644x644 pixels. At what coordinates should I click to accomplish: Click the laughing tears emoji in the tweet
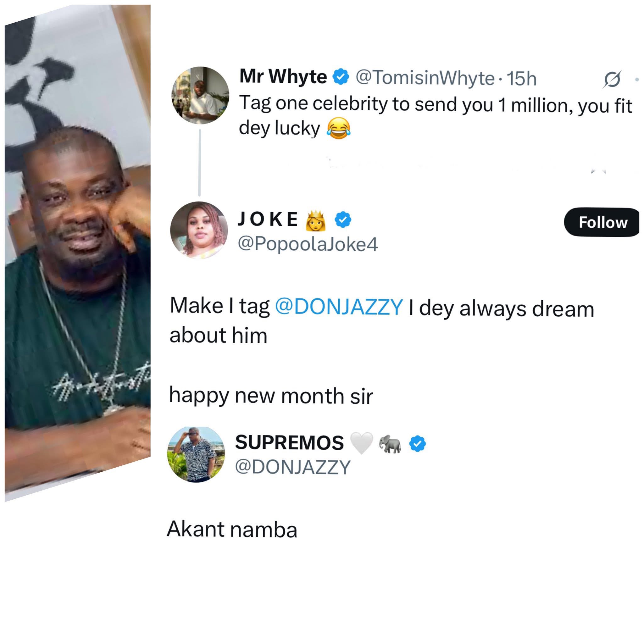pyautogui.click(x=338, y=128)
